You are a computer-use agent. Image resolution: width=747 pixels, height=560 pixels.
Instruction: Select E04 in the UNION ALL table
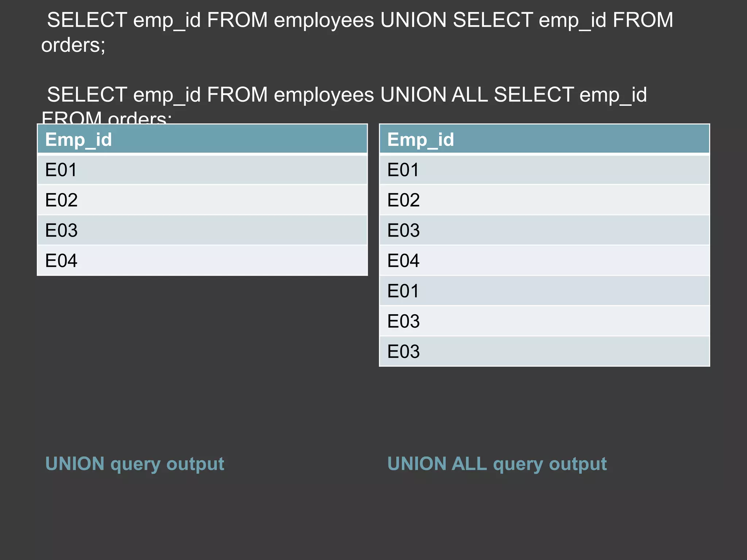[545, 260]
